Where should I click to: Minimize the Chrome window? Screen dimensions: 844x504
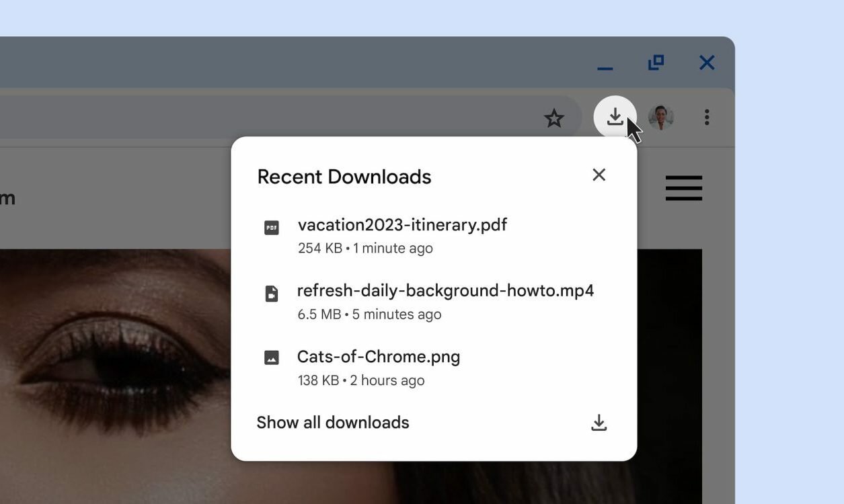(605, 67)
